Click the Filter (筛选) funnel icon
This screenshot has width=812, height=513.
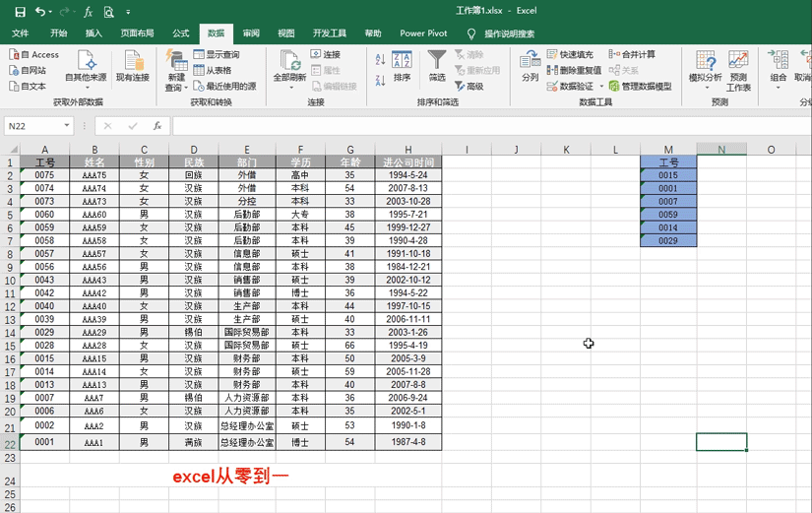pos(436,62)
